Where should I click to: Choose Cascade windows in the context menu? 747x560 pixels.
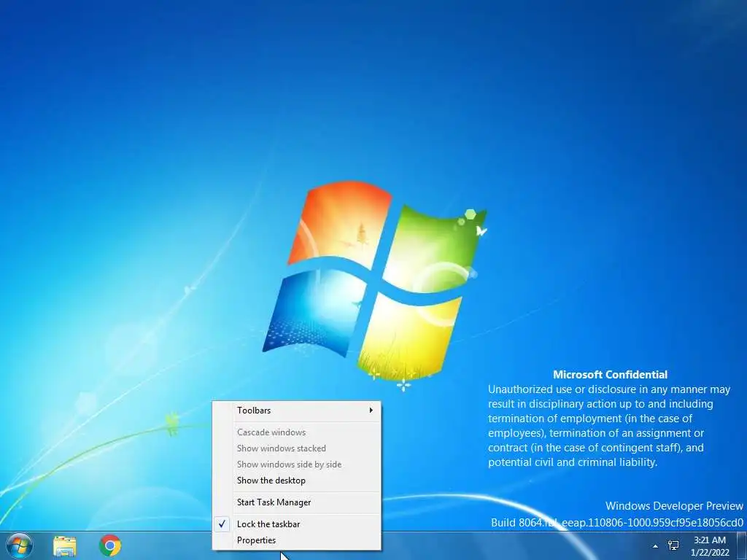(x=297, y=432)
